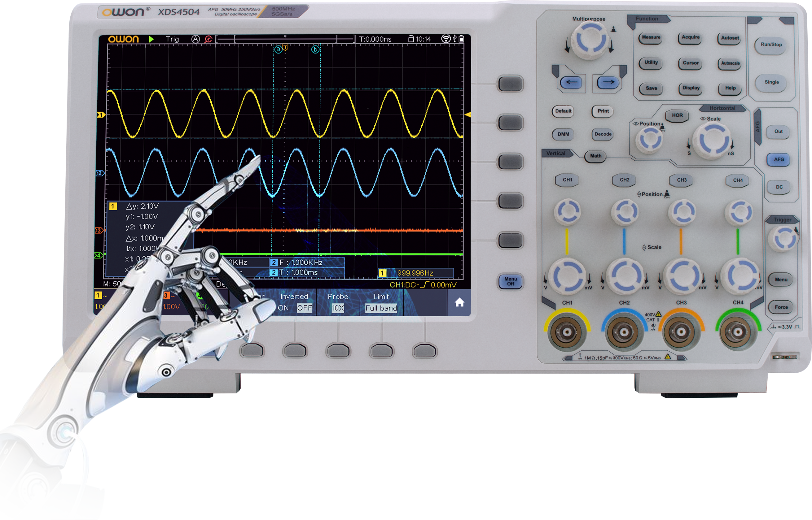Click the Multipurpose rotary knob

pos(590,41)
